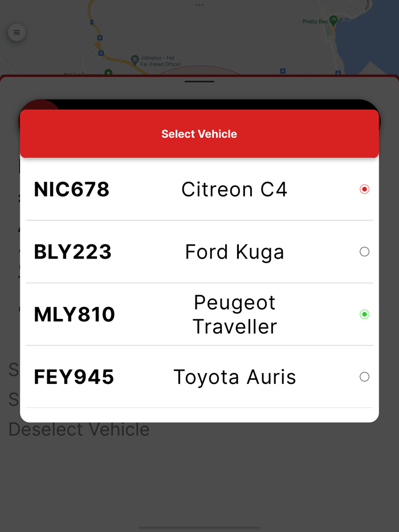Choose the FEY945 plate entry
The height and width of the screenshot is (532, 399).
click(x=74, y=377)
